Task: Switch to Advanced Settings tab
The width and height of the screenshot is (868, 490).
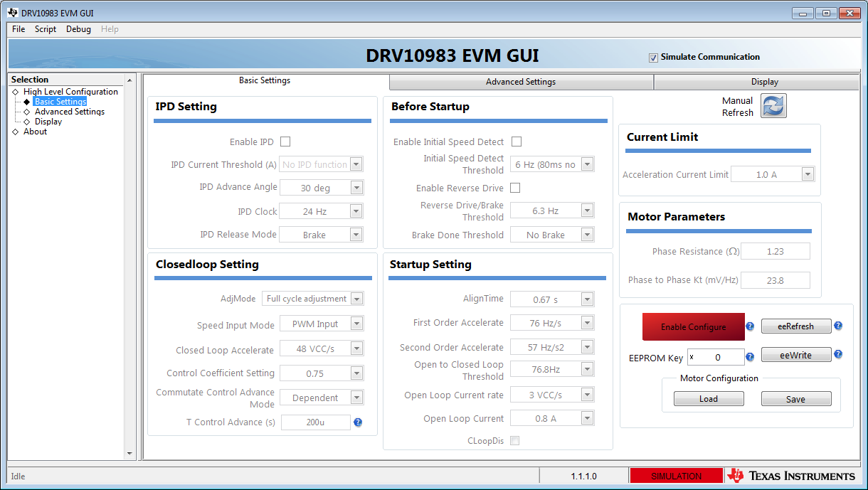Action: [x=521, y=82]
